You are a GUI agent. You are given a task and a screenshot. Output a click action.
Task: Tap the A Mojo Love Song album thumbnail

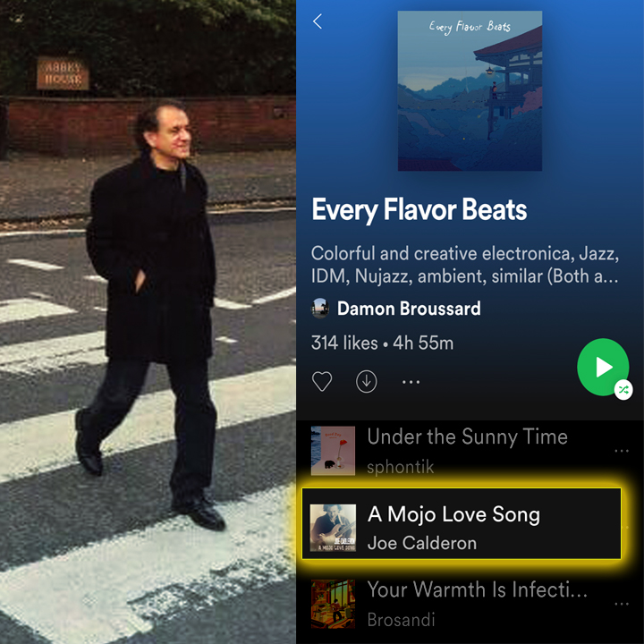[x=333, y=528]
